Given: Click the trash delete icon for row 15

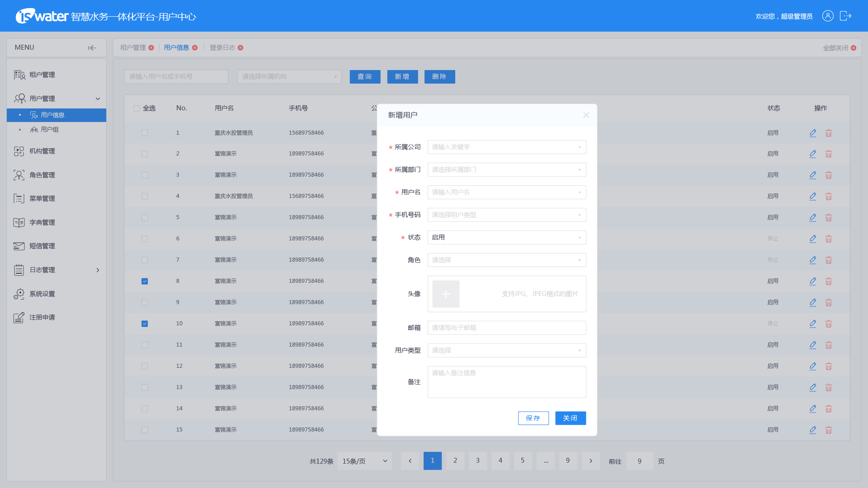Looking at the screenshot, I should point(828,430).
